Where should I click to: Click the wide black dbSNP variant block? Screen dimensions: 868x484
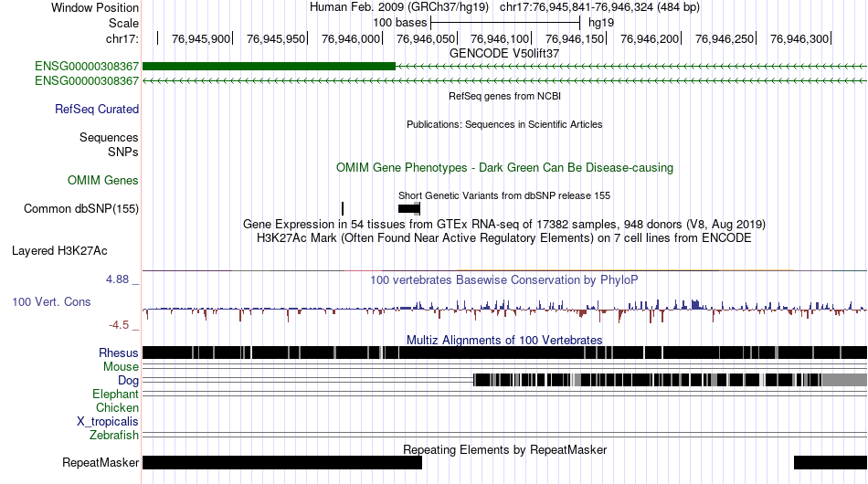tap(409, 208)
